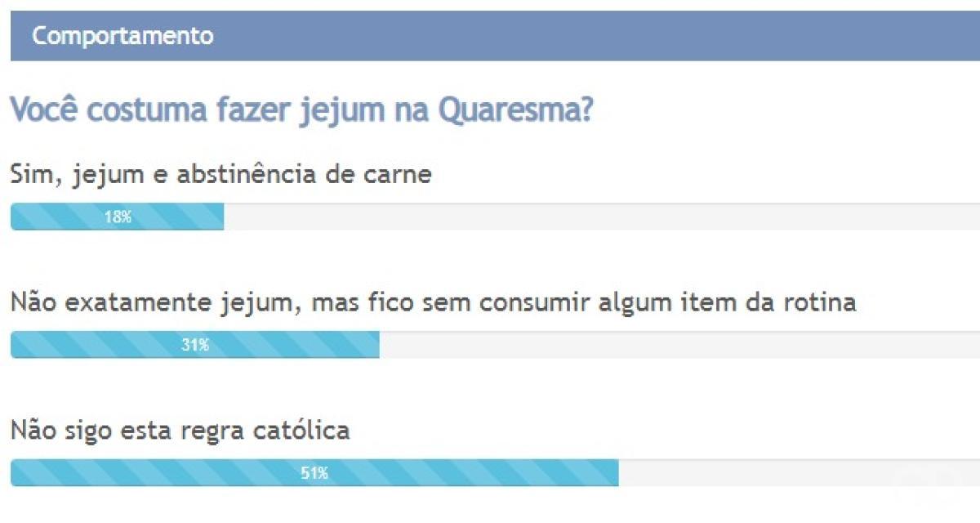Click the 31% percentage label

195,346
